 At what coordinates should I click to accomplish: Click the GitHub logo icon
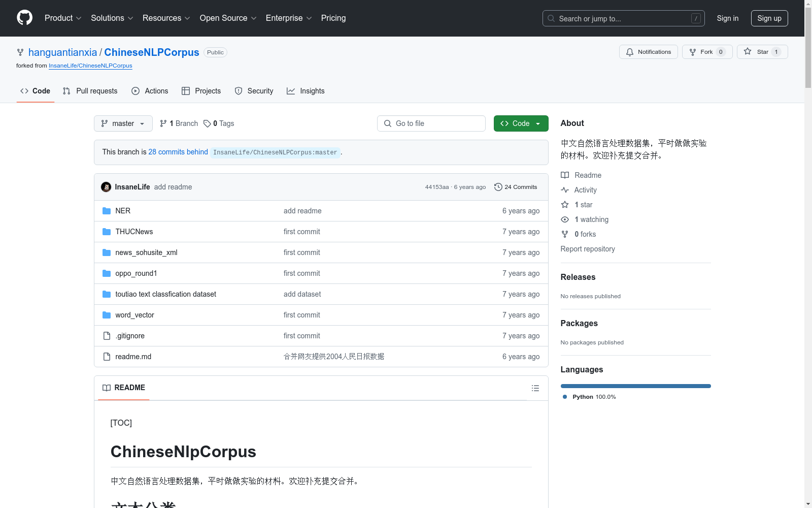(x=24, y=18)
